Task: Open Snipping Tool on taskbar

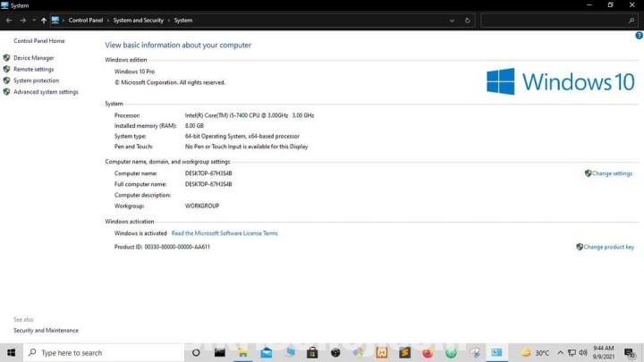Action: click(x=474, y=352)
